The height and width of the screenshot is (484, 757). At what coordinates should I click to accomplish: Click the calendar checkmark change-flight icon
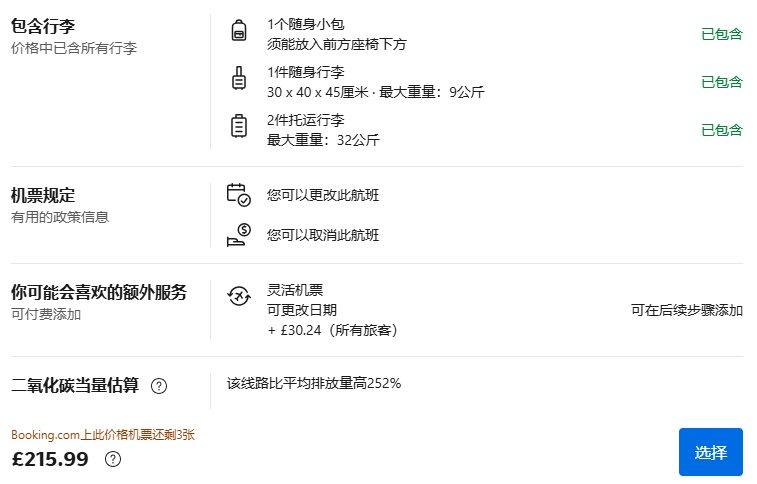[238, 195]
